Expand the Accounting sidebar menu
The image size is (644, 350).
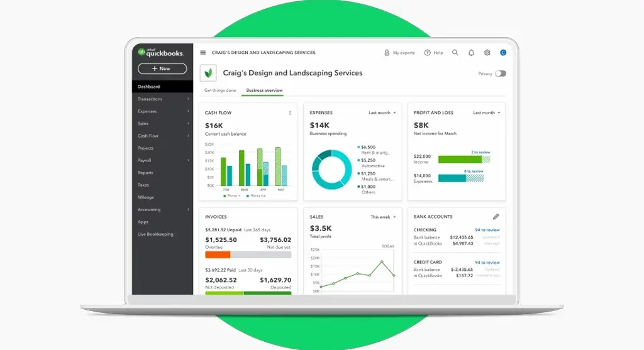click(163, 210)
